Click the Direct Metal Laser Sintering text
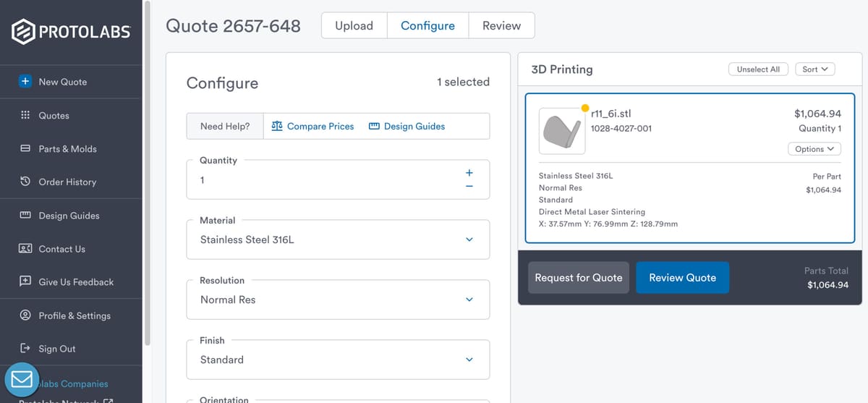The width and height of the screenshot is (868, 403). pyautogui.click(x=592, y=212)
